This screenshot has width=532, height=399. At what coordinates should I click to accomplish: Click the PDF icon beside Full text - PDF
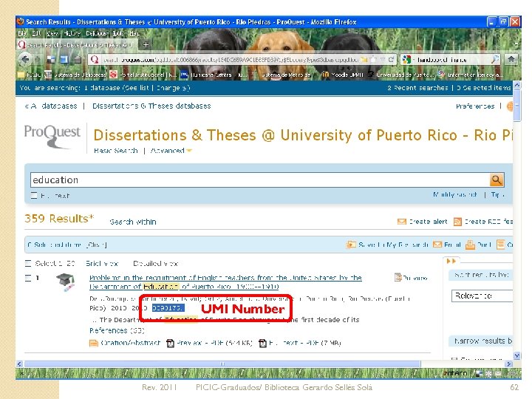coord(262,343)
